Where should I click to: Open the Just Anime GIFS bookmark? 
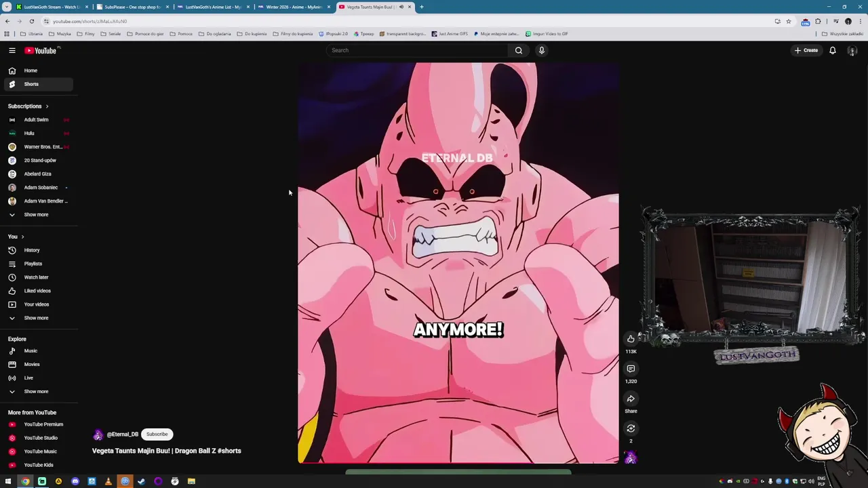point(449,34)
